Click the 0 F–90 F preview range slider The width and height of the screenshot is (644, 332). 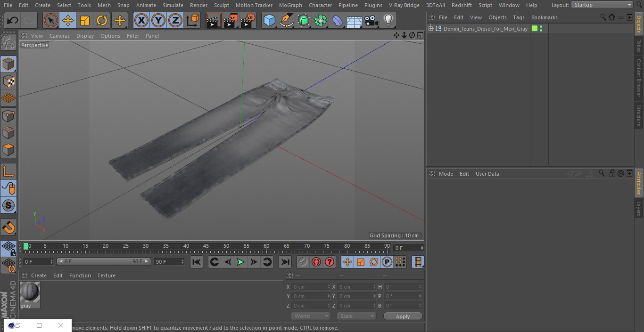104,261
